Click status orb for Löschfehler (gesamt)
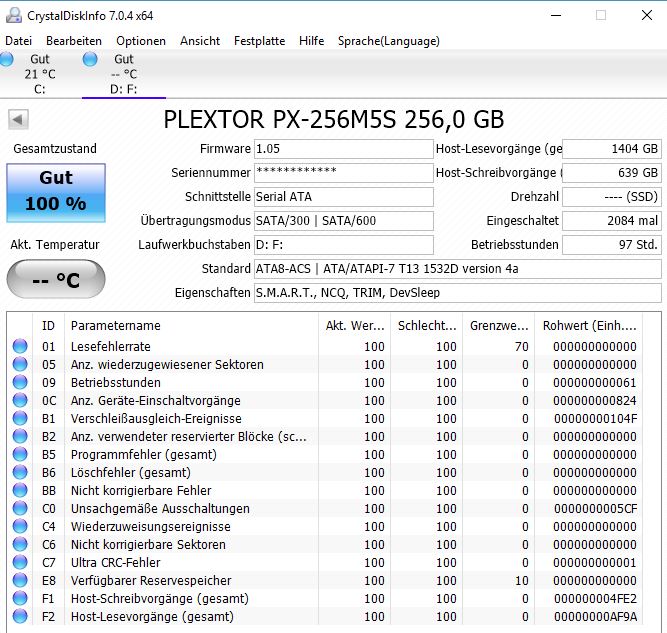Image resolution: width=667 pixels, height=633 pixels. [20, 472]
